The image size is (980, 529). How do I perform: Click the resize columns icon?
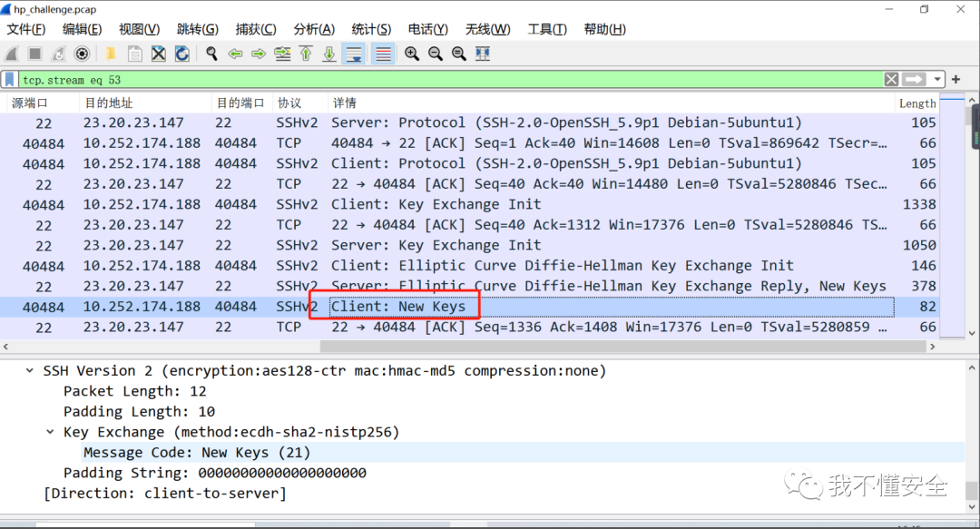pyautogui.click(x=483, y=54)
